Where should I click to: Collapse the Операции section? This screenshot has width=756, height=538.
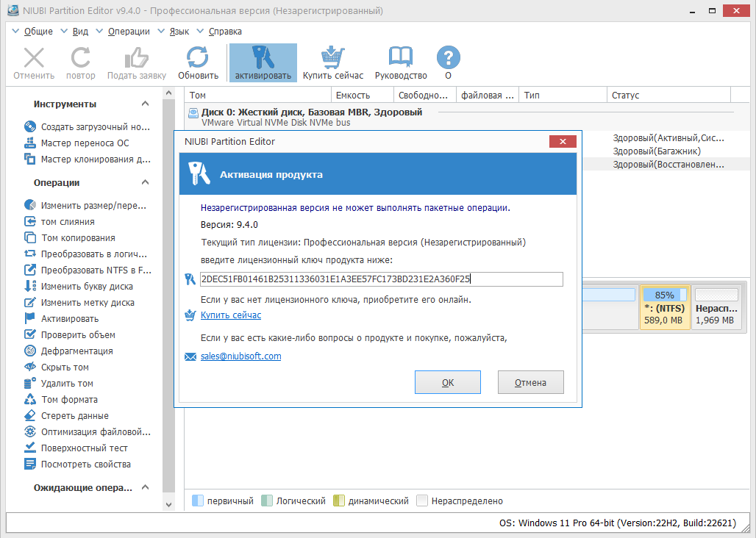(x=145, y=182)
